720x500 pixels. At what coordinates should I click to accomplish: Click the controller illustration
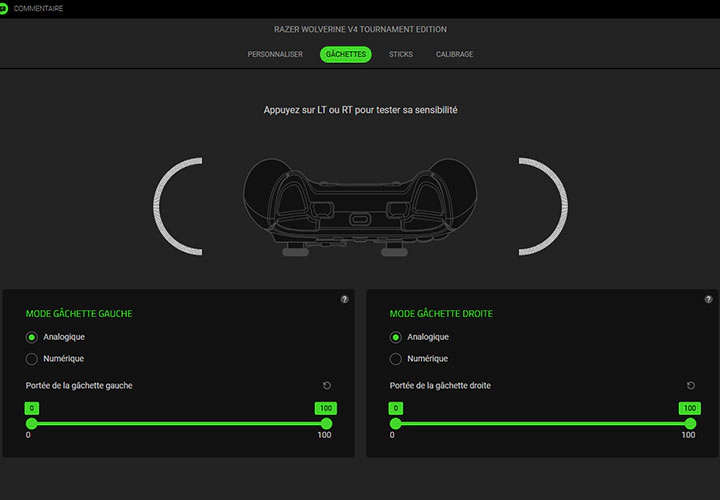click(360, 207)
